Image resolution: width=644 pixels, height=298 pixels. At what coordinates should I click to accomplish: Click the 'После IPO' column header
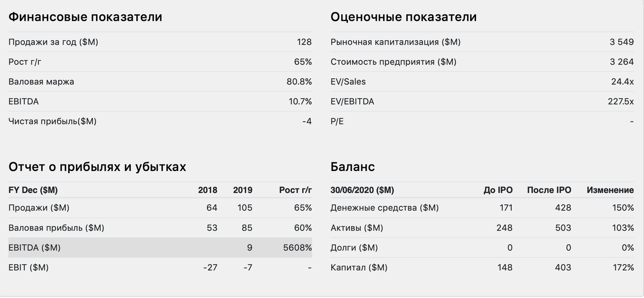click(549, 190)
